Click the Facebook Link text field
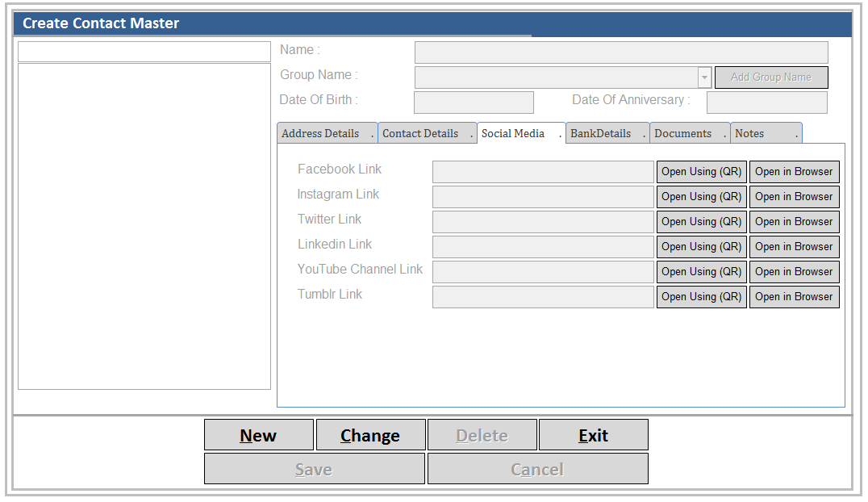868x502 pixels. point(543,172)
